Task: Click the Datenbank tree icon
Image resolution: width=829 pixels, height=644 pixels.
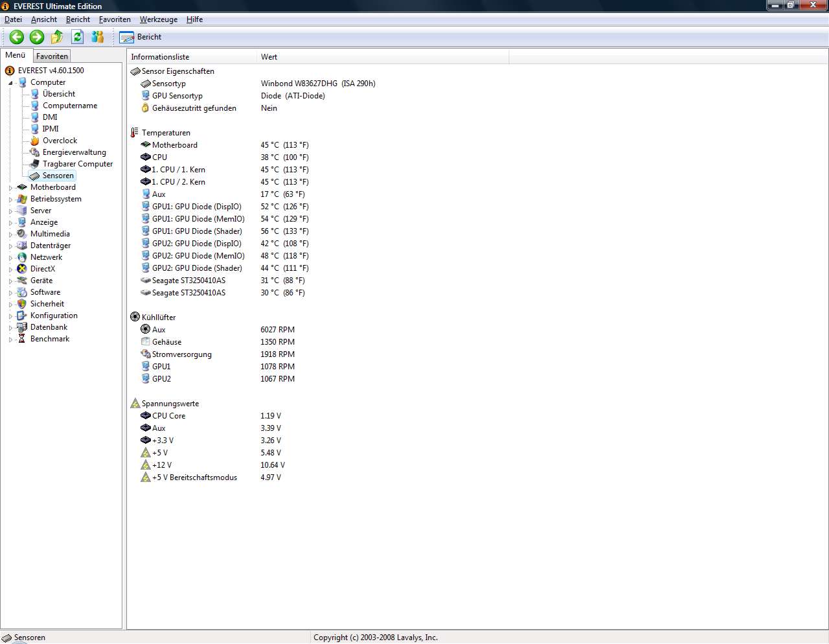Action: tap(22, 327)
